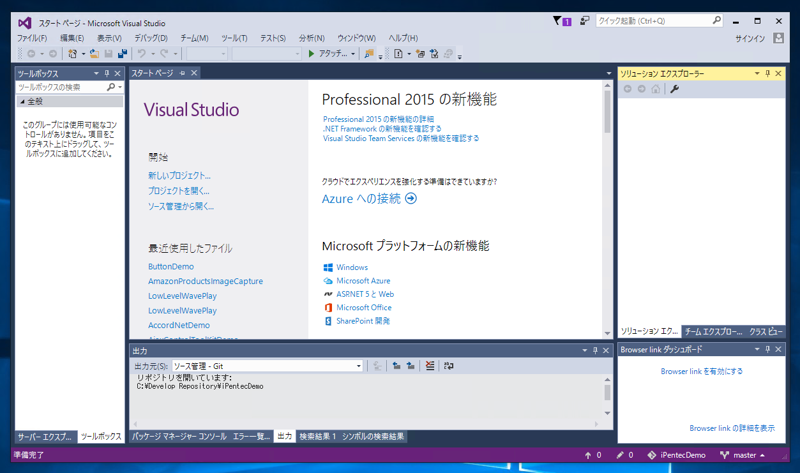Close the スタート ページ tab
Screen dimensions: 800x473
pos(194,73)
